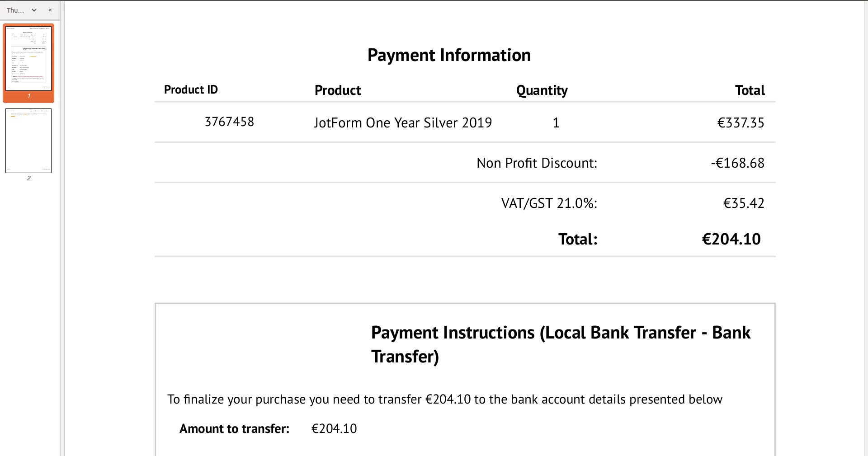Click the Amount to transfer label

click(x=234, y=428)
